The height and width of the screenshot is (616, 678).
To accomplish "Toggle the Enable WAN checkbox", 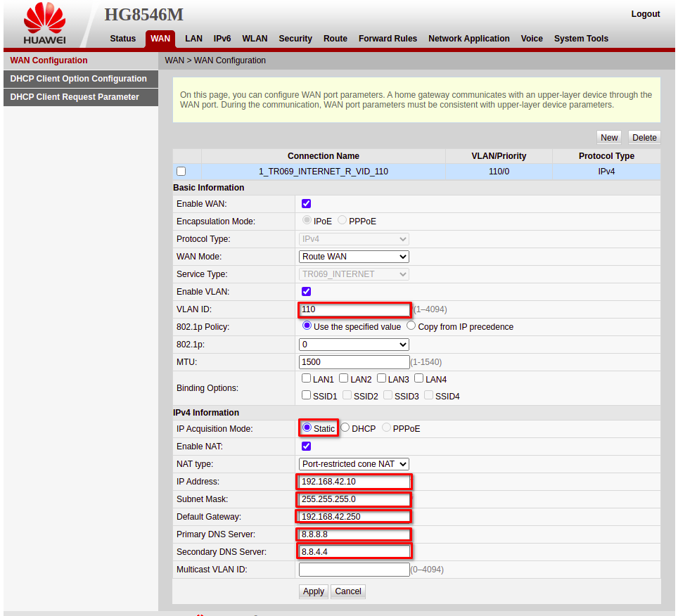I will click(x=306, y=204).
